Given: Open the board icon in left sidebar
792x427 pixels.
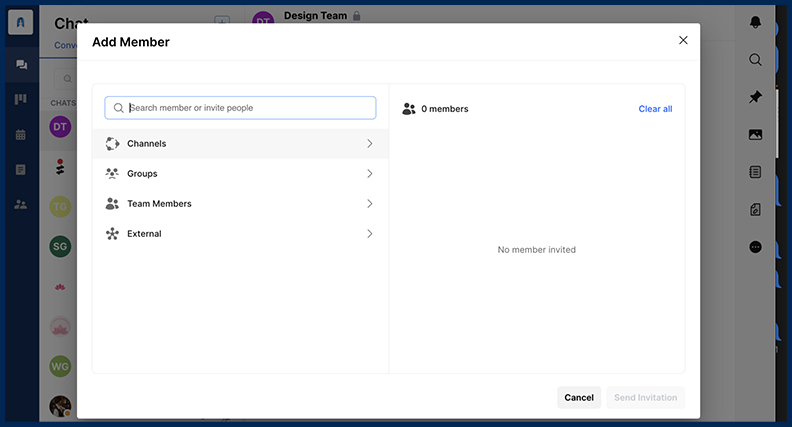Looking at the screenshot, I should pos(21,100).
